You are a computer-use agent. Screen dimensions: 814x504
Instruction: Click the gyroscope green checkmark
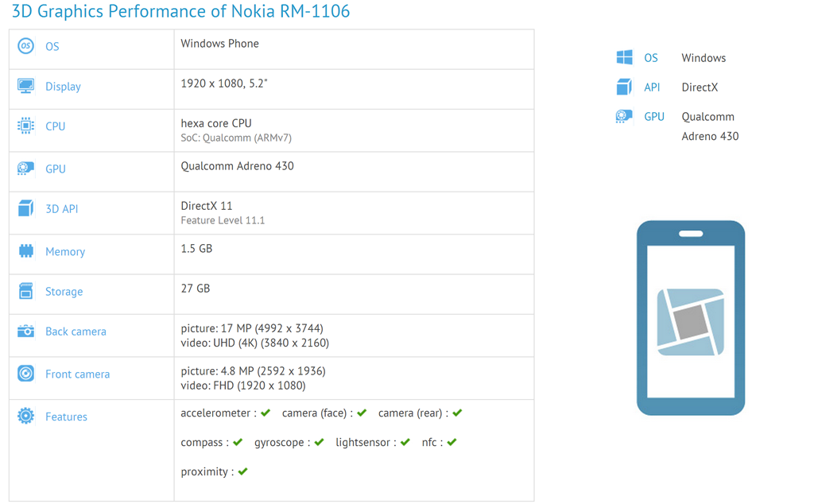319,442
